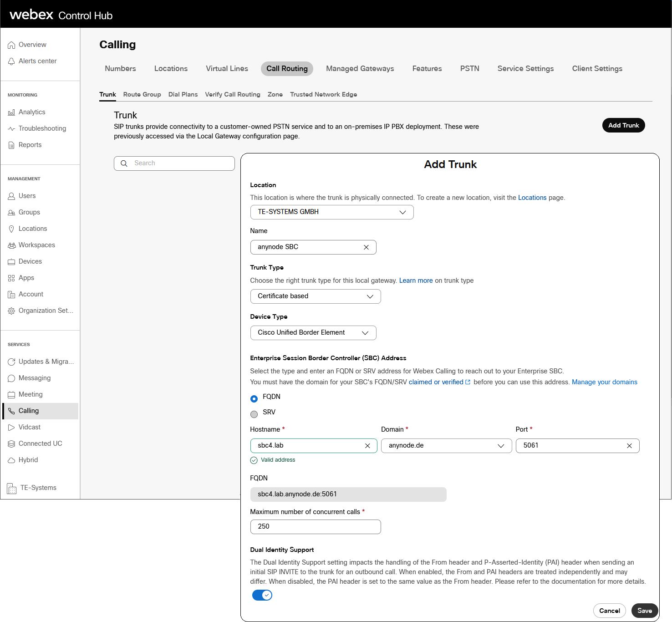
Task: Click the Connected UC stack icon
Action: pos(11,444)
